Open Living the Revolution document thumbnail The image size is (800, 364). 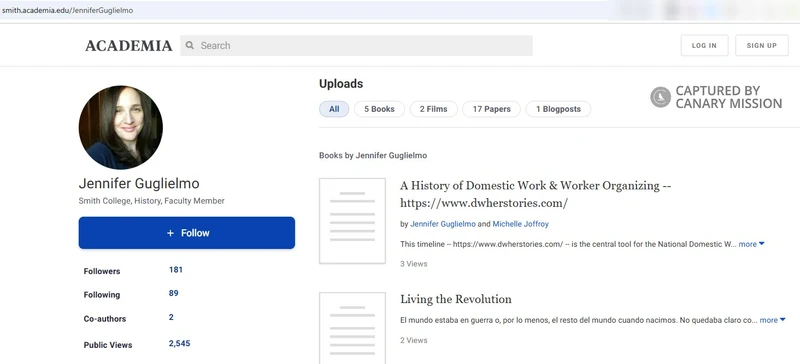point(352,328)
